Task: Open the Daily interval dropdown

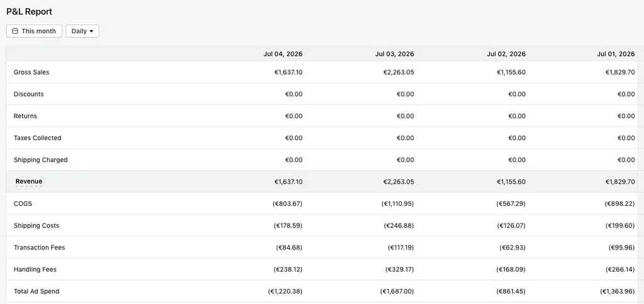Action: pyautogui.click(x=82, y=31)
